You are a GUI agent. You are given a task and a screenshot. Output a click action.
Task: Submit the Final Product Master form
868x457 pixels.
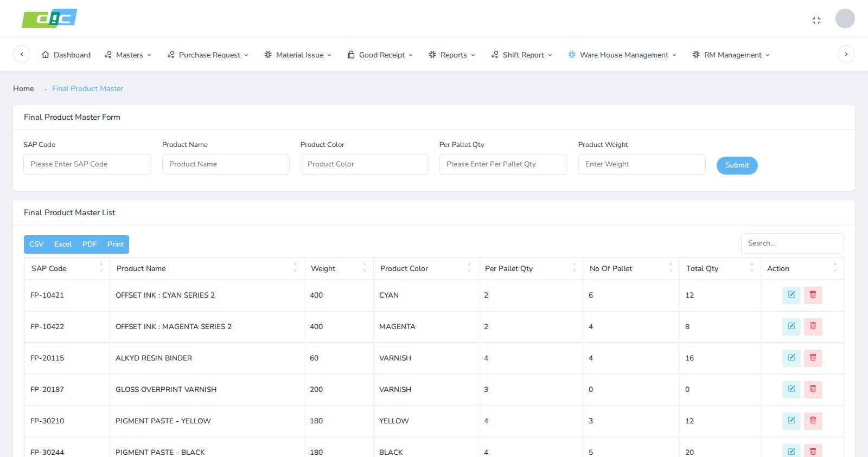click(x=737, y=165)
